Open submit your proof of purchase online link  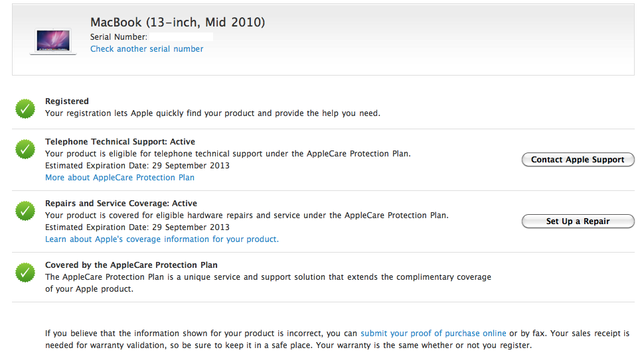(x=434, y=334)
